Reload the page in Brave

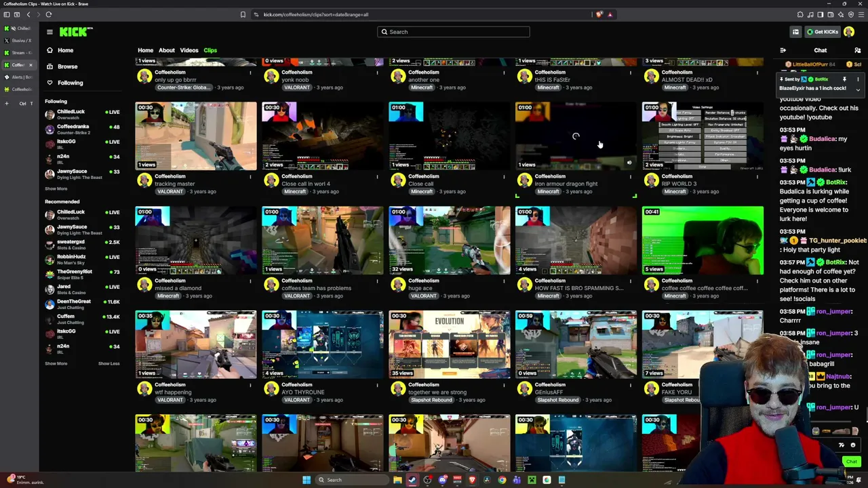point(49,14)
